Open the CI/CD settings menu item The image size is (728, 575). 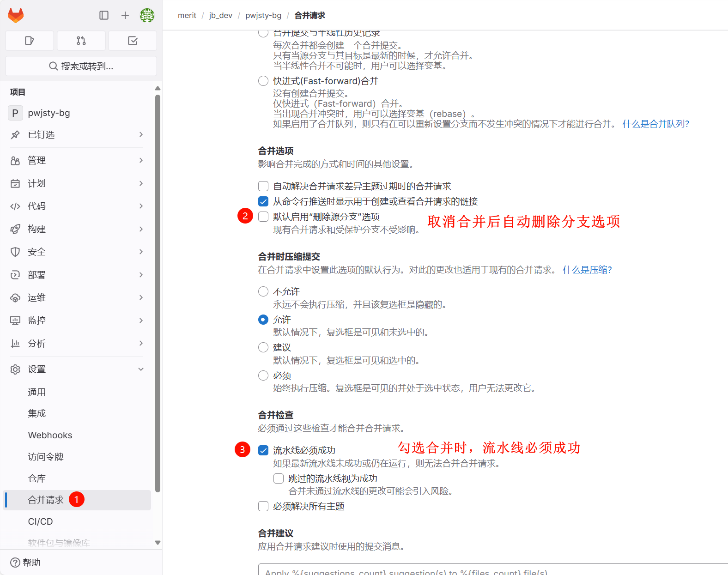(x=41, y=521)
